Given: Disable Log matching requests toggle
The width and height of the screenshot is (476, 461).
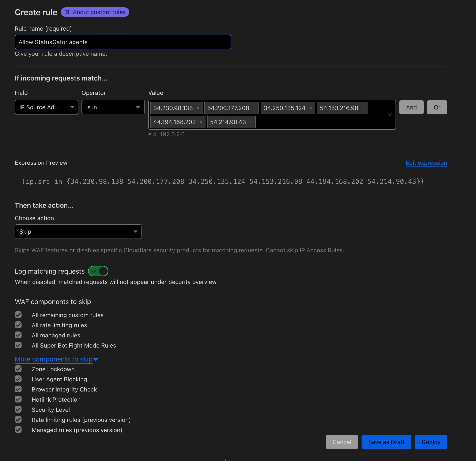Looking at the screenshot, I should pyautogui.click(x=98, y=271).
